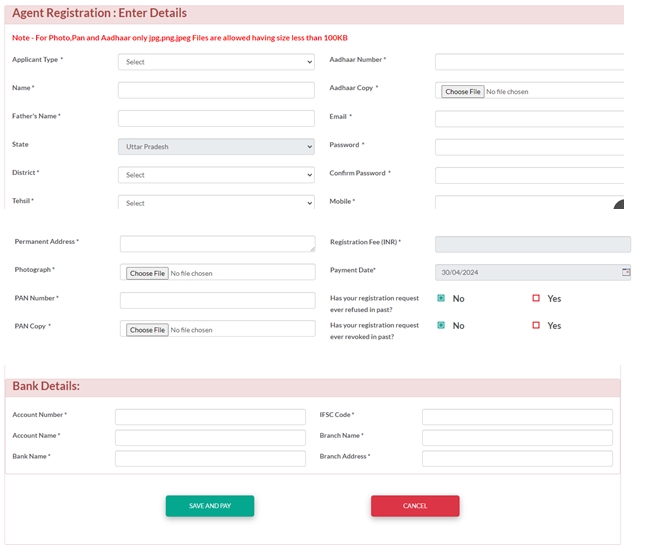Screen dimensions: 645x557
Task: Click the Applicant Type label
Action: pos(37,60)
